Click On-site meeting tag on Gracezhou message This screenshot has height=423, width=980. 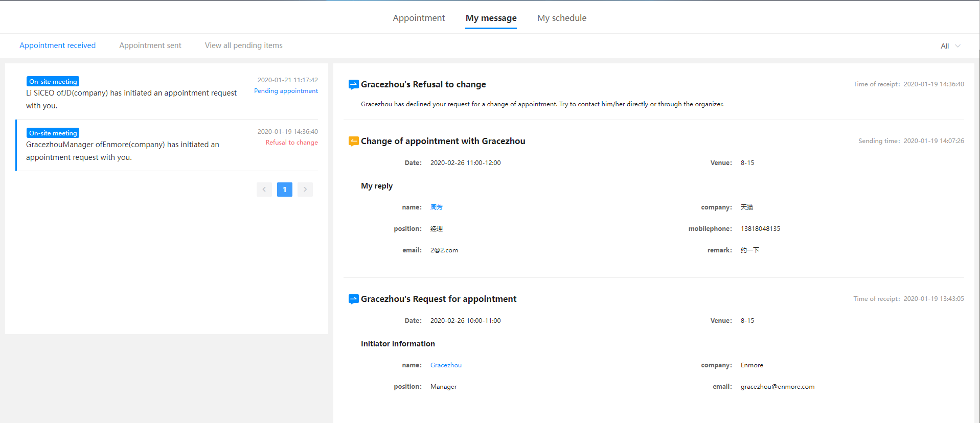click(53, 133)
